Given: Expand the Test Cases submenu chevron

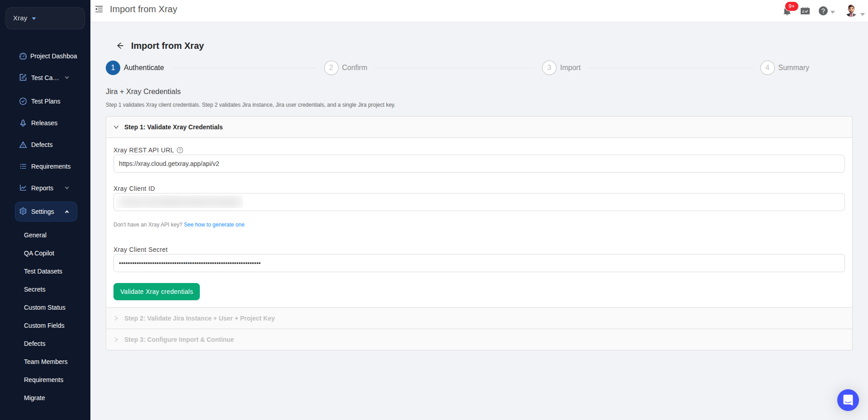Looking at the screenshot, I should tap(67, 78).
